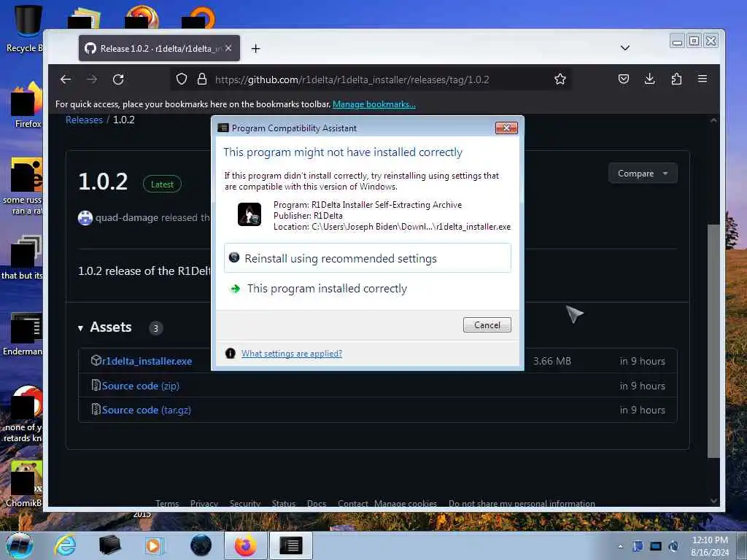The height and width of the screenshot is (560, 747).
Task: Launch Internet Explorer from taskbar
Action: pyautogui.click(x=65, y=545)
